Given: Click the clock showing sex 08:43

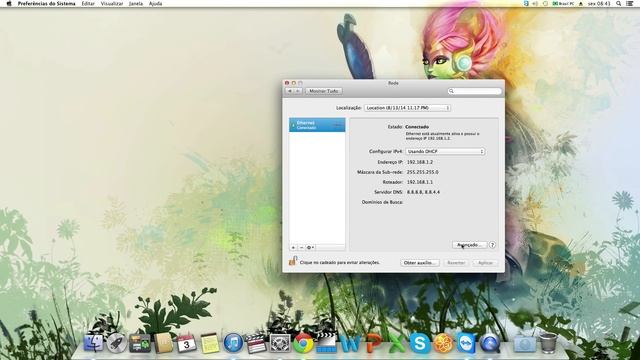Looking at the screenshot, I should click(599, 3).
